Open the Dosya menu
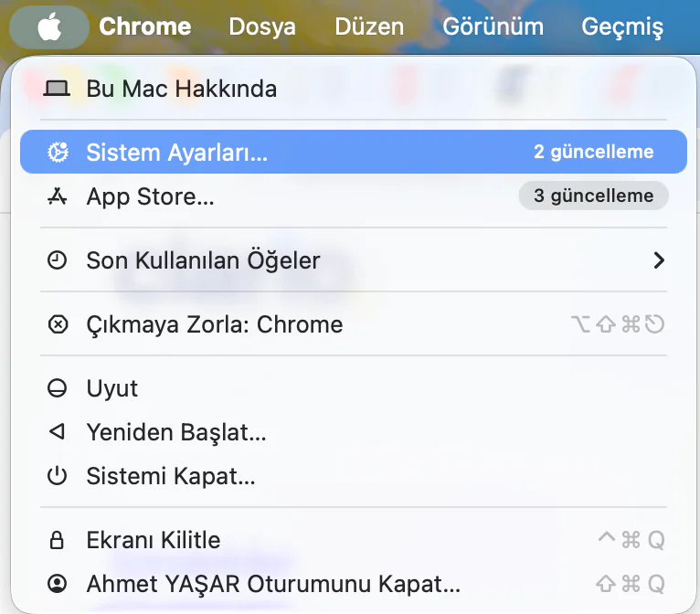This screenshot has width=700, height=614. (262, 26)
